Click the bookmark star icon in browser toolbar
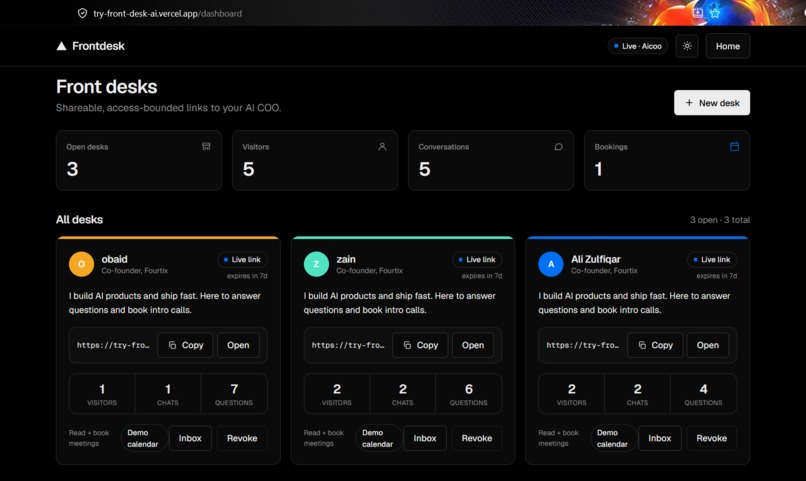806x481 pixels. tap(715, 13)
